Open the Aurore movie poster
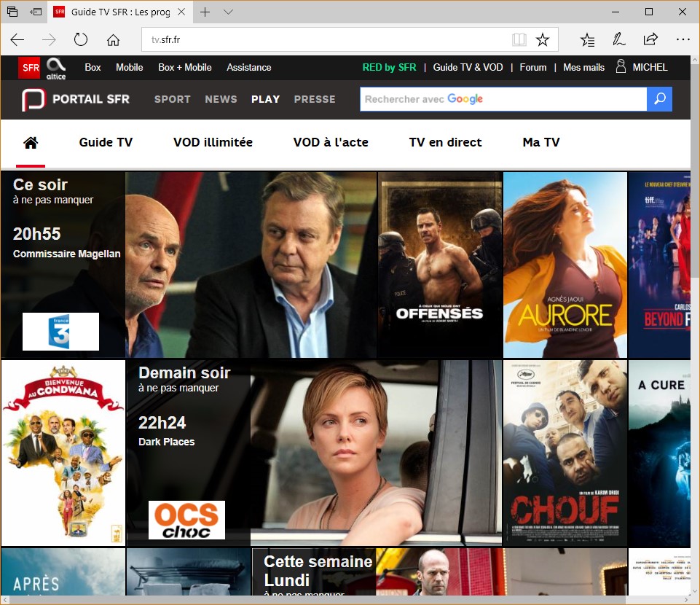Image resolution: width=700 pixels, height=605 pixels. click(x=565, y=265)
